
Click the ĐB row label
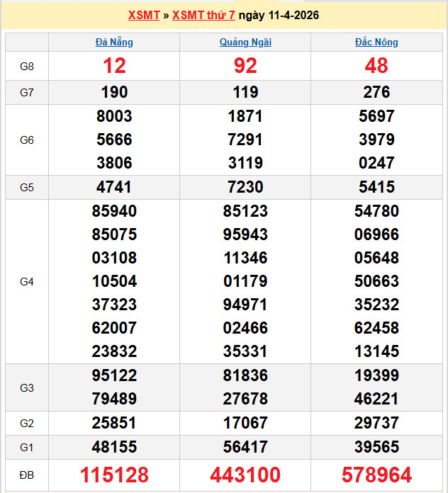point(27,475)
